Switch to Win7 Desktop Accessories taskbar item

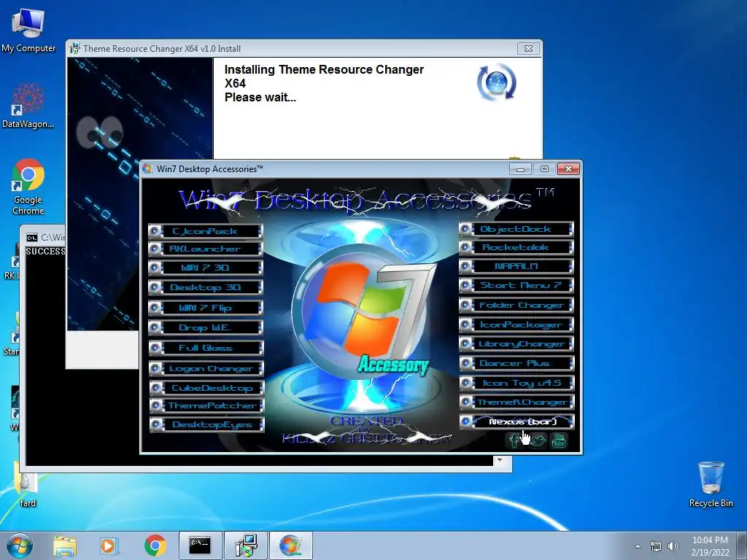(x=291, y=545)
